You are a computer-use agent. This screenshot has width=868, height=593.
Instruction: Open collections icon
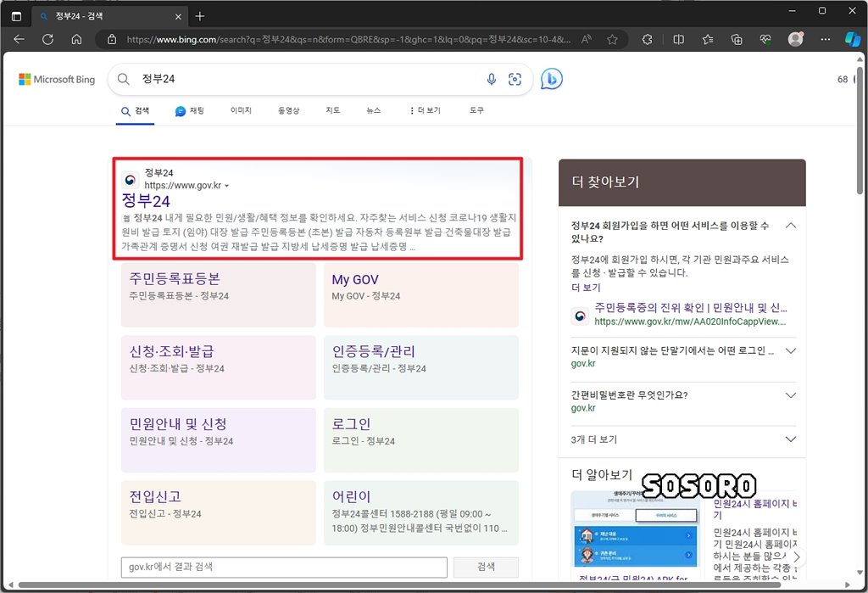coord(737,39)
